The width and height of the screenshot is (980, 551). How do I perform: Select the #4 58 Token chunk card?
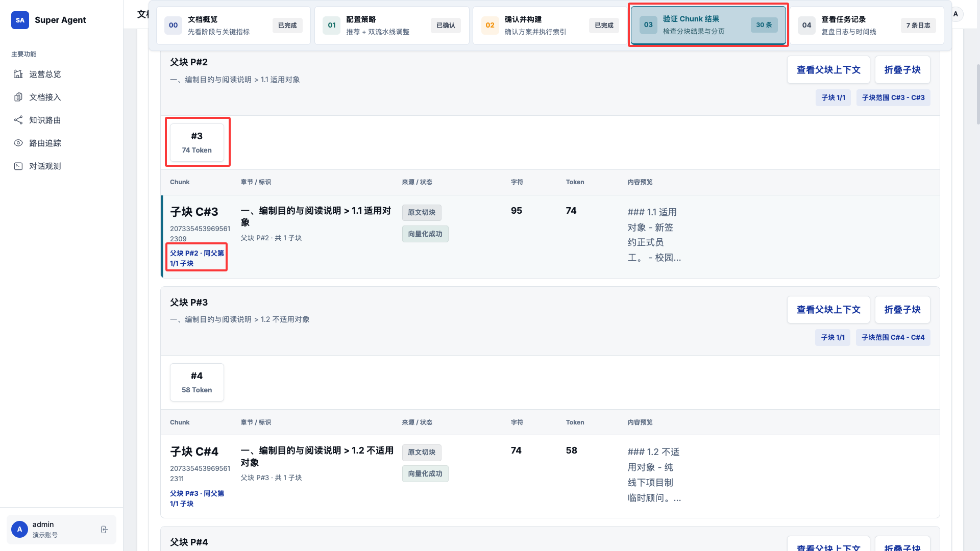pyautogui.click(x=197, y=382)
